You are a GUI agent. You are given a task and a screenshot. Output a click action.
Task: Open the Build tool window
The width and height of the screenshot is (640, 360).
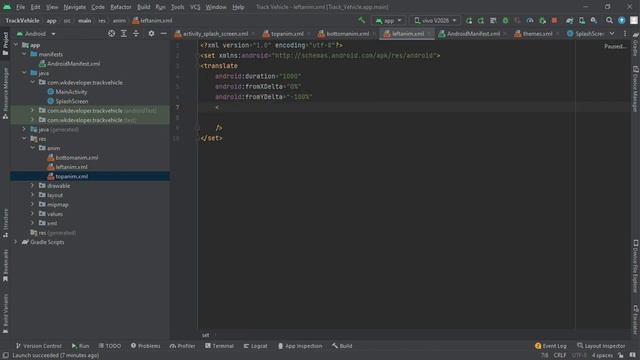[x=342, y=346]
